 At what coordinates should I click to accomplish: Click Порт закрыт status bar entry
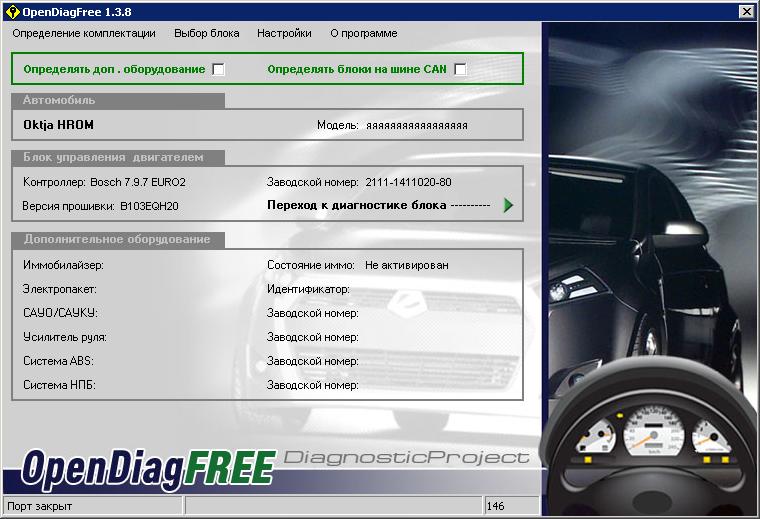coord(92,506)
